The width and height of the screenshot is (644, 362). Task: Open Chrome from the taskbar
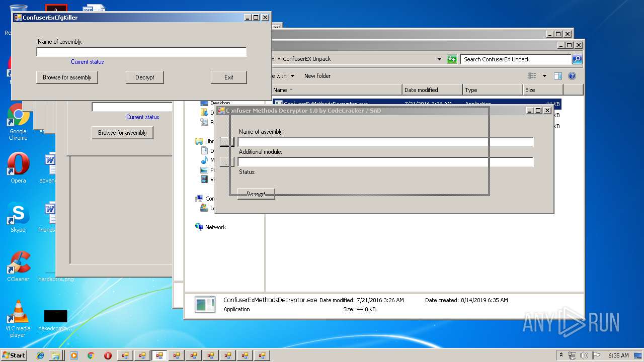click(91, 355)
